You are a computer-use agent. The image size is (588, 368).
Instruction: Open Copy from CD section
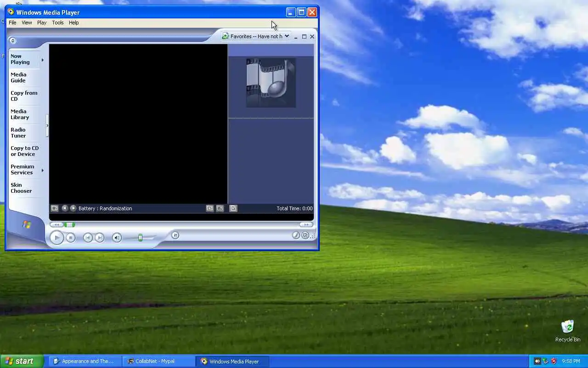(x=24, y=96)
